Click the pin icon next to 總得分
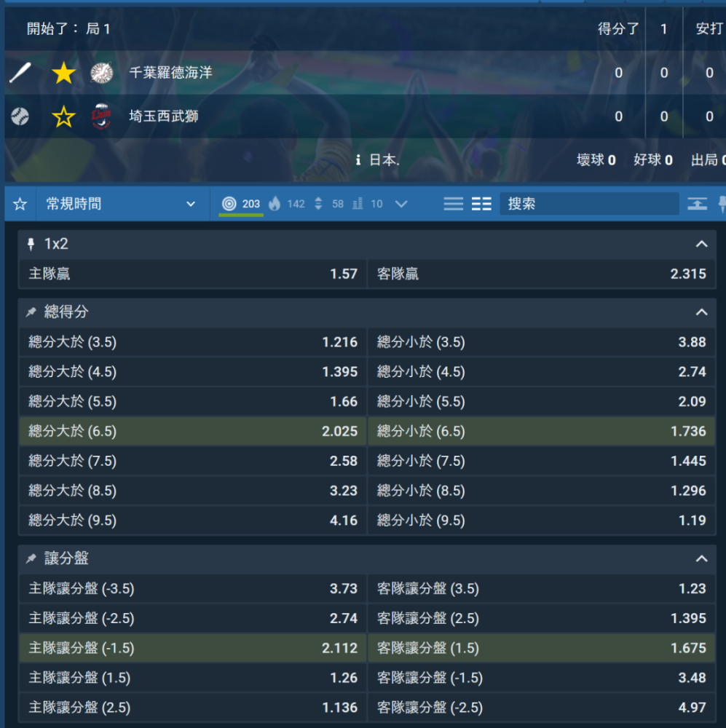 pyautogui.click(x=31, y=312)
